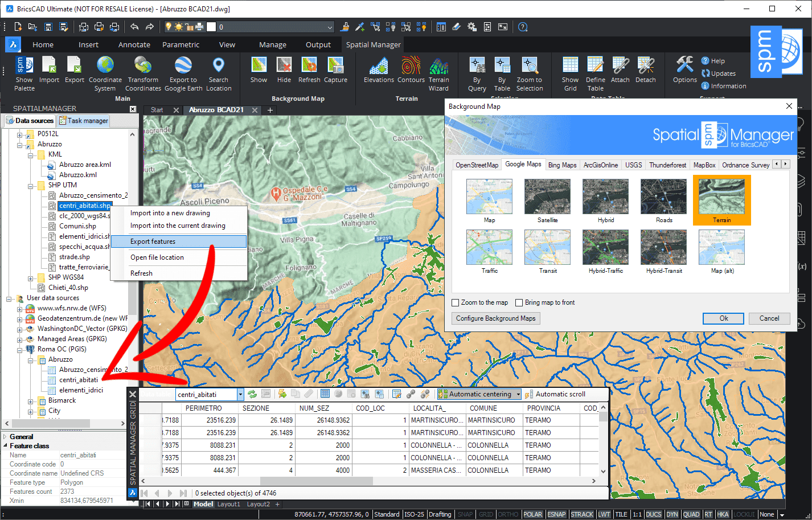
Task: Click the white color swatch in top toolbar
Action: click(211, 27)
